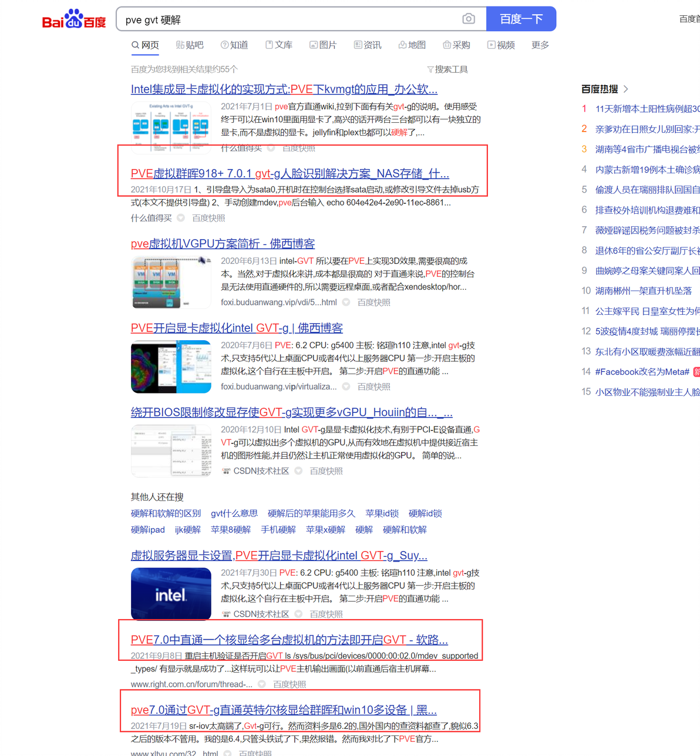
Task: Click the icon next to foxi.buduanwang.vip/virtualiza URL
Action: 346,387
